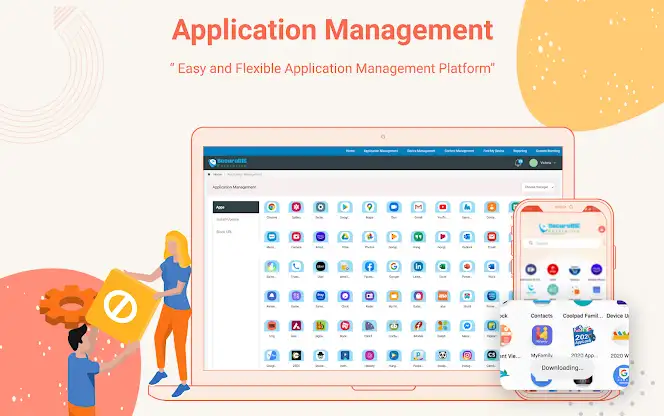Select the Google Play Store app icon

[x=345, y=207]
